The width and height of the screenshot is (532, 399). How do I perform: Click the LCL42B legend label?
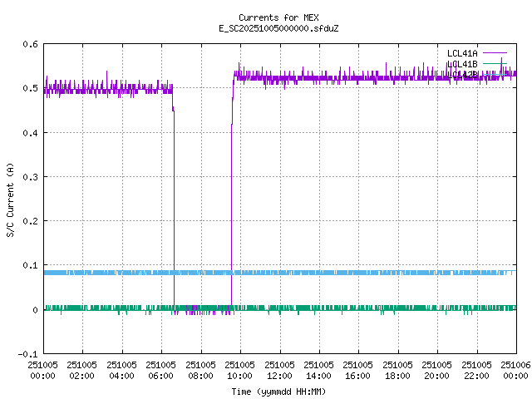tap(462, 75)
